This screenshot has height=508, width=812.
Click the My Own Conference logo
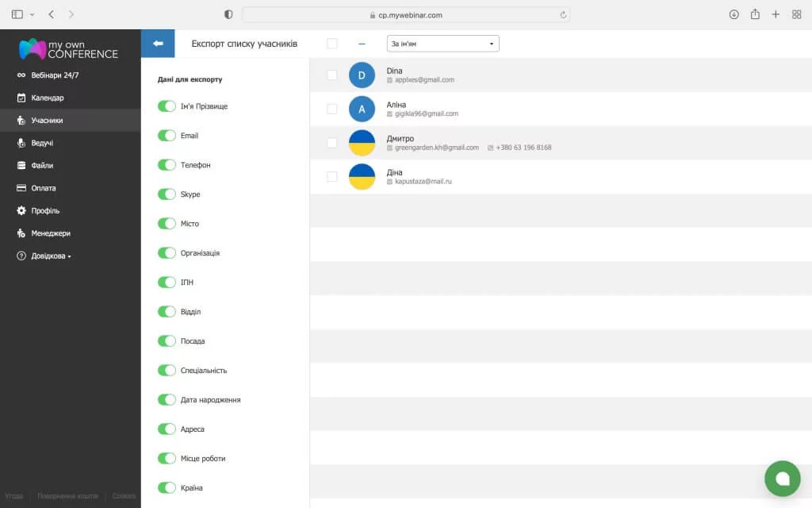click(x=69, y=48)
